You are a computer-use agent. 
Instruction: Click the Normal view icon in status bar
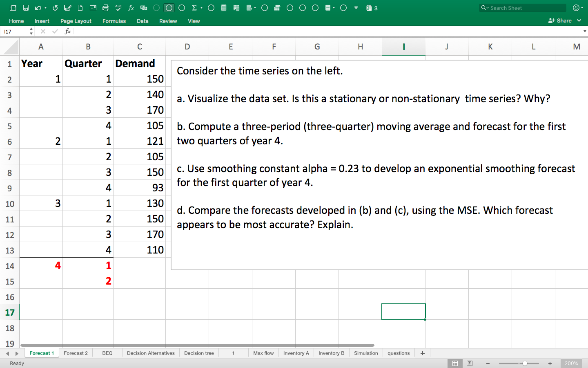(455, 363)
